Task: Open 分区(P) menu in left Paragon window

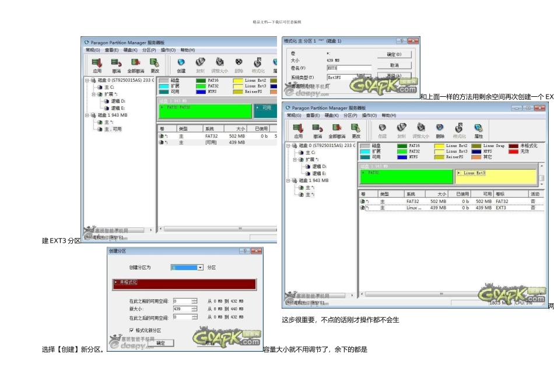Action: 149,50
